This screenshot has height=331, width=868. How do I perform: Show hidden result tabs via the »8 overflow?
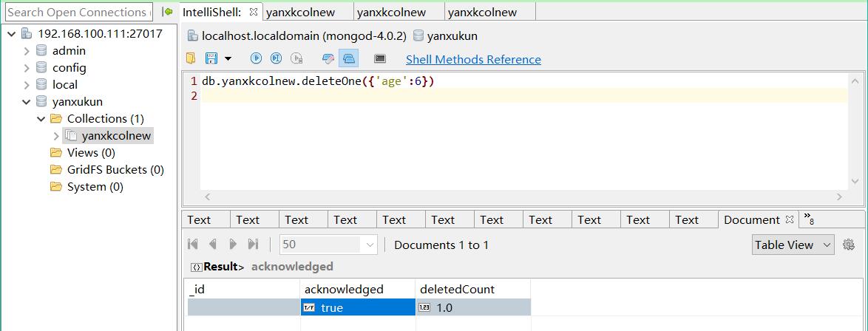tap(809, 218)
